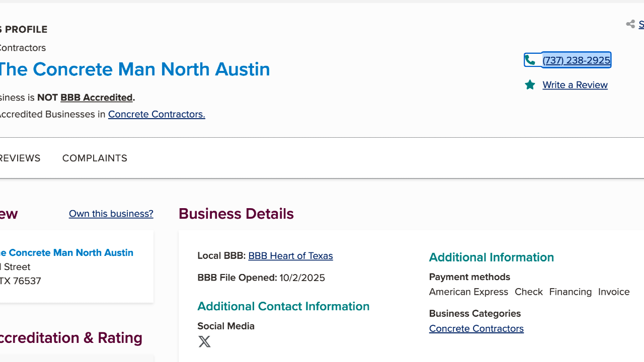The height and width of the screenshot is (362, 644).
Task: Follow the Concrete Contractors. link under accreditation
Action: click(156, 114)
